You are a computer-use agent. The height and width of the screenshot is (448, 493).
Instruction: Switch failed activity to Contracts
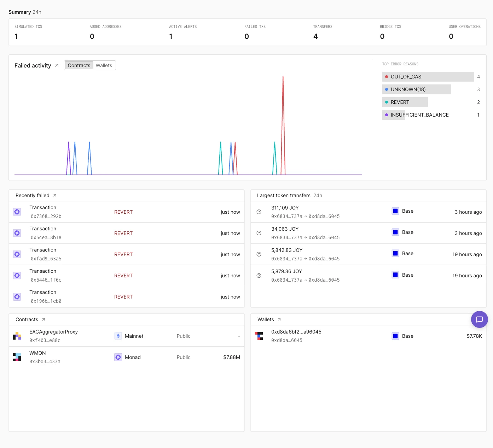(x=79, y=65)
